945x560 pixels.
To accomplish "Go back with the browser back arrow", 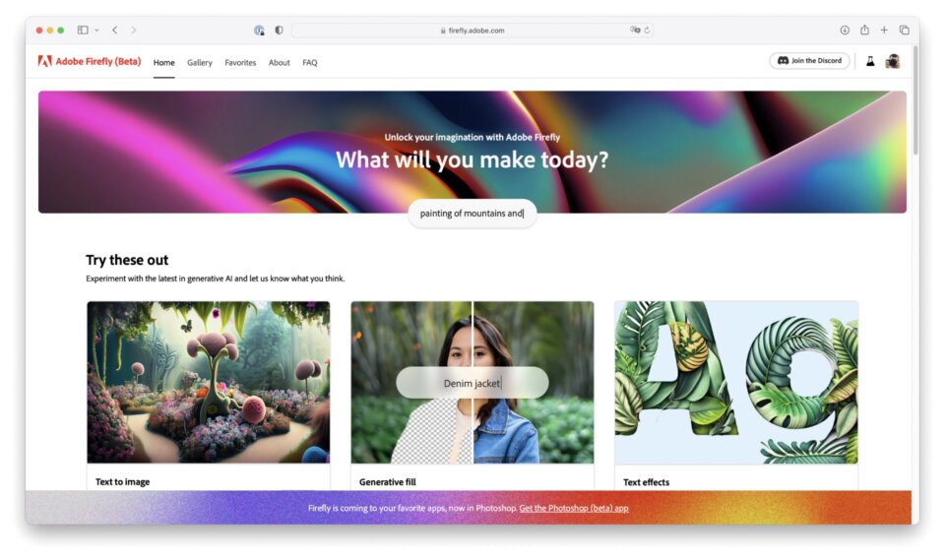I will coord(114,30).
